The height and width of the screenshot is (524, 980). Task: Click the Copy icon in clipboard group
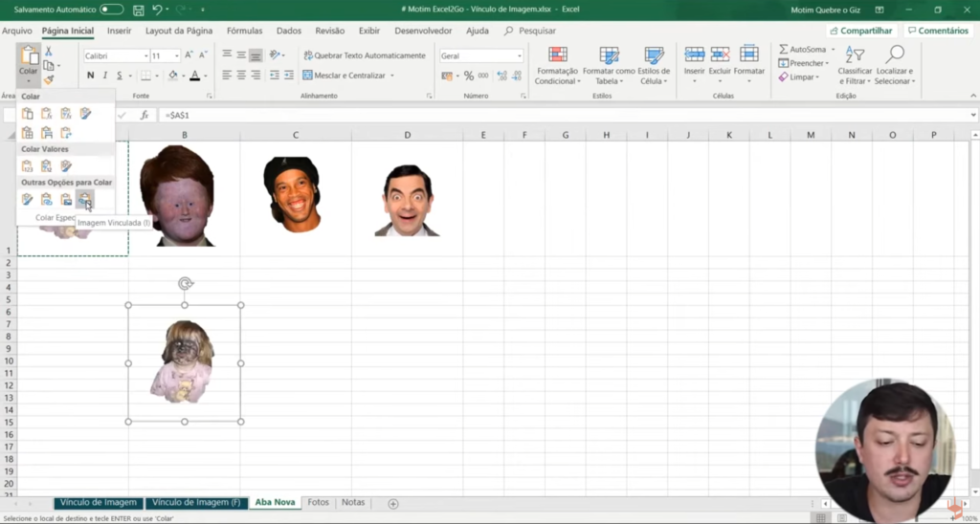[x=49, y=65]
